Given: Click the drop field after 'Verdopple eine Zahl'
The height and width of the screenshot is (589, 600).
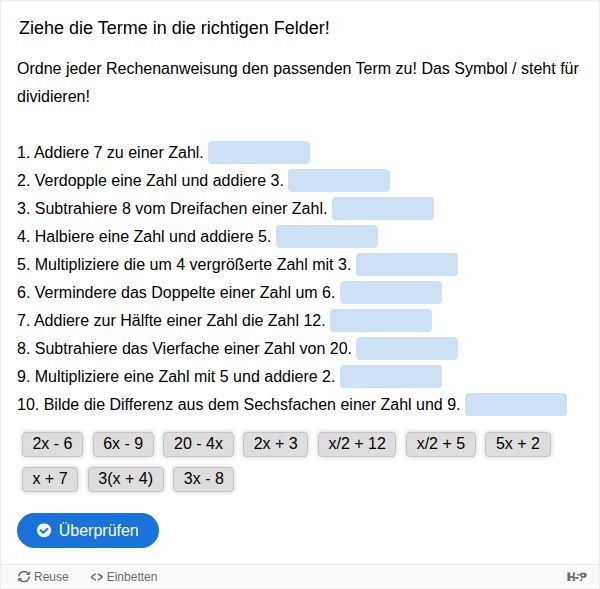Looking at the screenshot, I should click(339, 180).
